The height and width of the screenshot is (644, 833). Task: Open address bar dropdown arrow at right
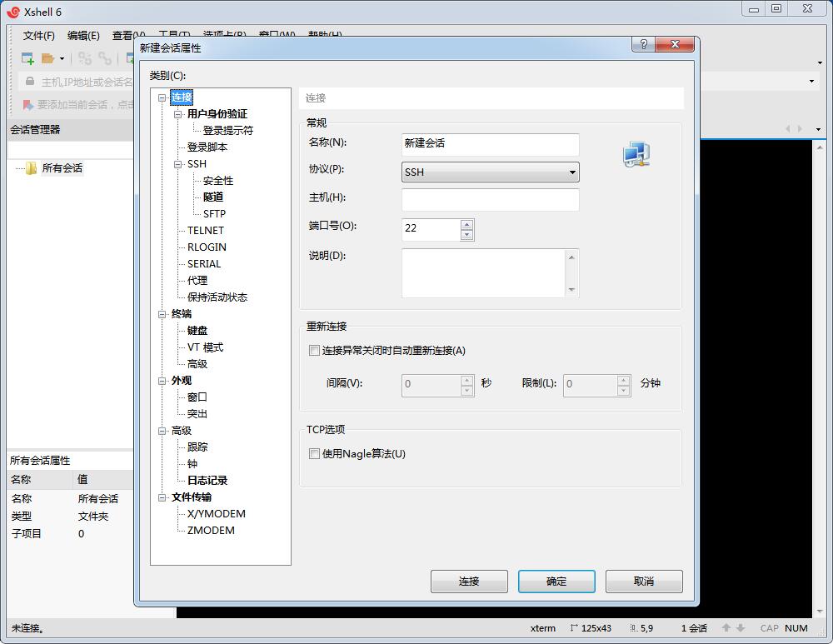(811, 82)
